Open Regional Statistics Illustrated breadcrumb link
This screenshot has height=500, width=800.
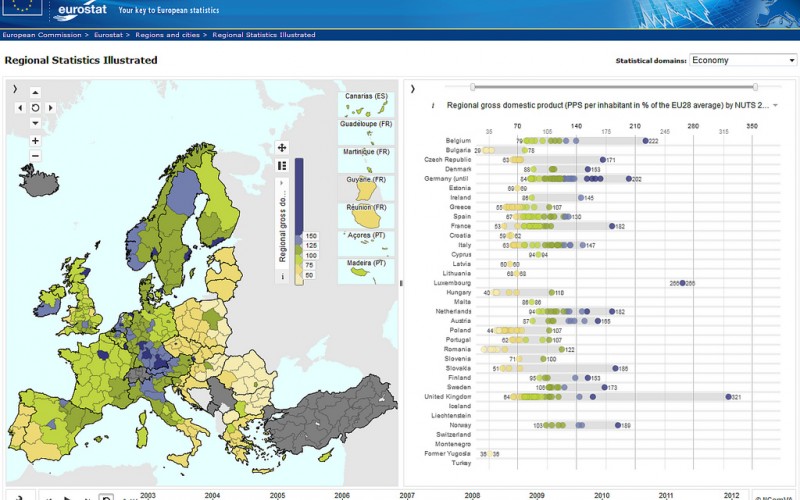(264, 35)
